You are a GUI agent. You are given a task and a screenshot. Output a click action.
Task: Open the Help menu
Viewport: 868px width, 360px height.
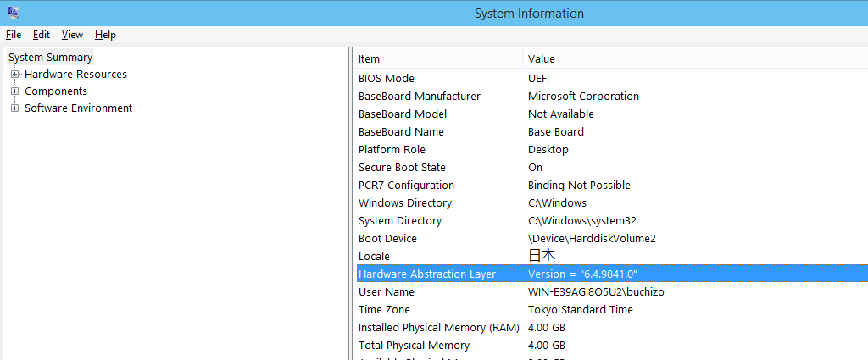point(105,35)
